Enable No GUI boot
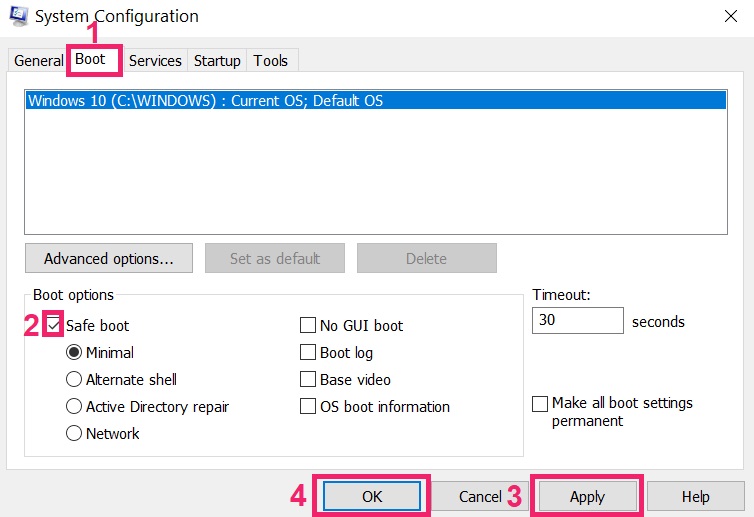This screenshot has width=754, height=517. point(308,325)
